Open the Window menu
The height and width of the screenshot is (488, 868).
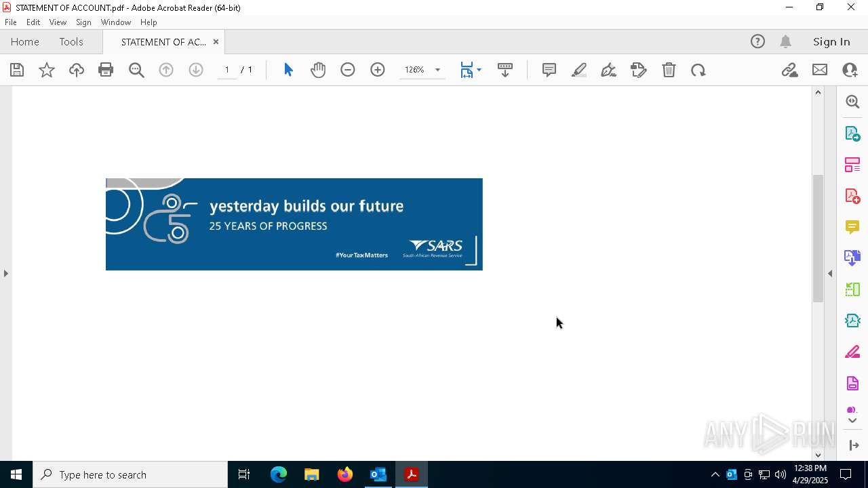[116, 22]
